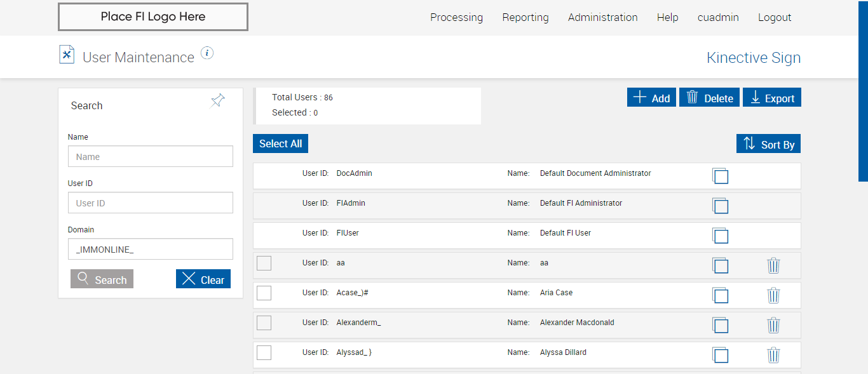Click the info icon beside User Maintenance
The height and width of the screenshot is (374, 868).
207,53
